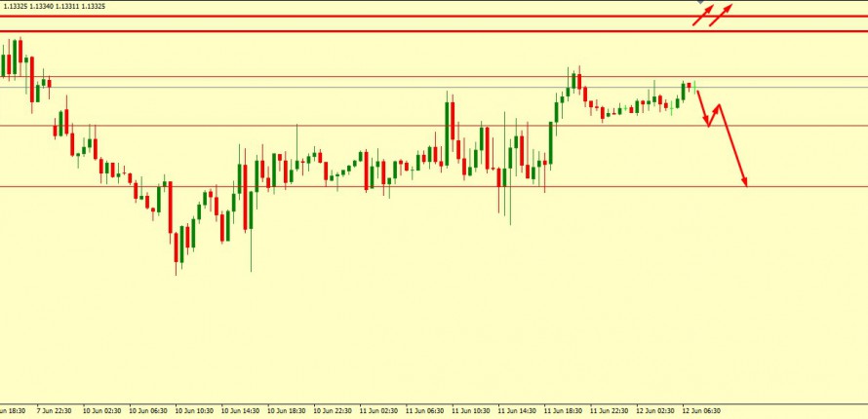Select the gray diamond marker at top edge
This screenshot has width=868, height=419.
pos(700,2)
